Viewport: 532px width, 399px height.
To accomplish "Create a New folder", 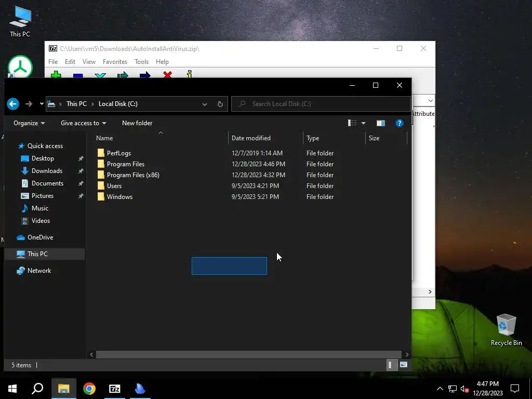I will pyautogui.click(x=137, y=123).
